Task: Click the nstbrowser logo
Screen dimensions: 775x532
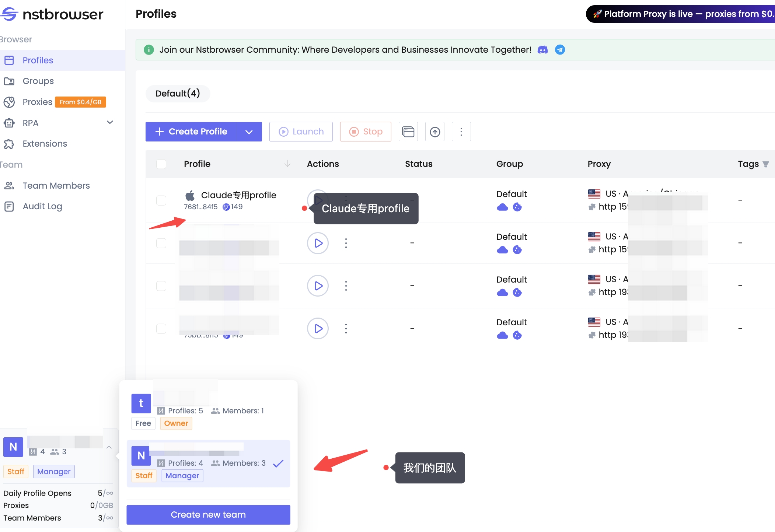Action: pos(52,14)
